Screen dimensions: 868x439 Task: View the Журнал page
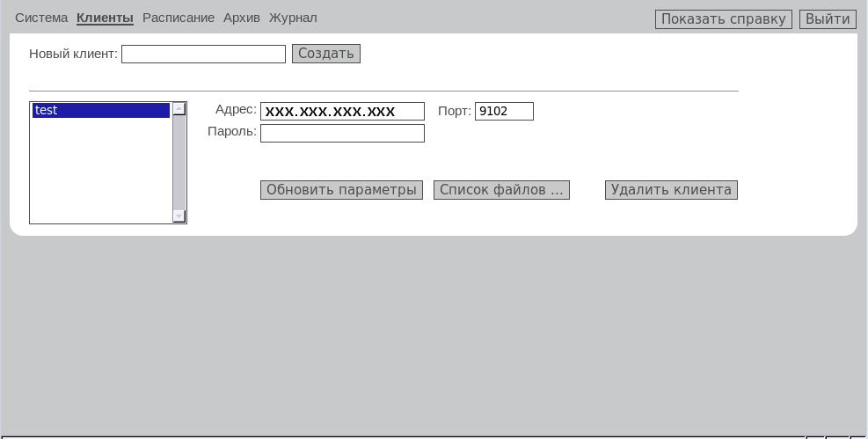(x=293, y=18)
